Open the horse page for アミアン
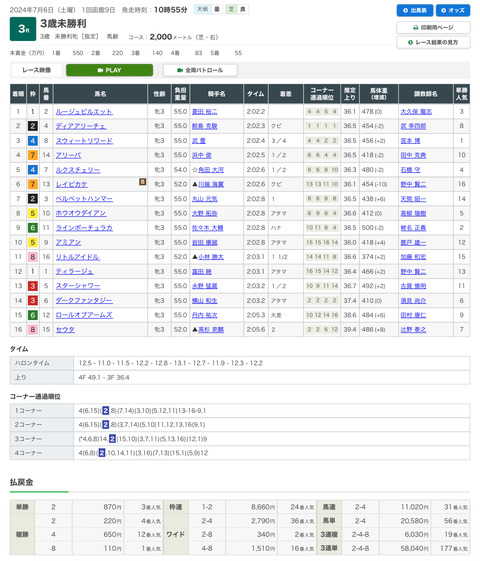Image resolution: width=480 pixels, height=561 pixels. (68, 243)
